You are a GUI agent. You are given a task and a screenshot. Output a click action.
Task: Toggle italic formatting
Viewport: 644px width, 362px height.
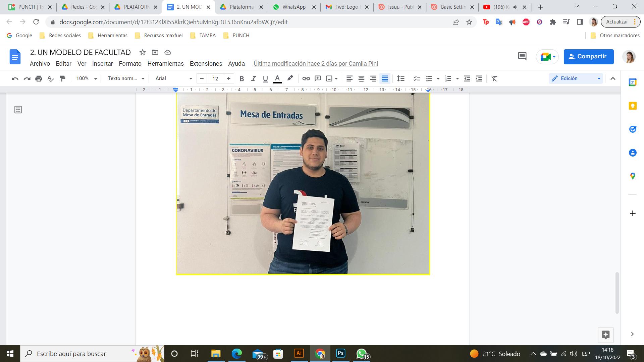254,78
